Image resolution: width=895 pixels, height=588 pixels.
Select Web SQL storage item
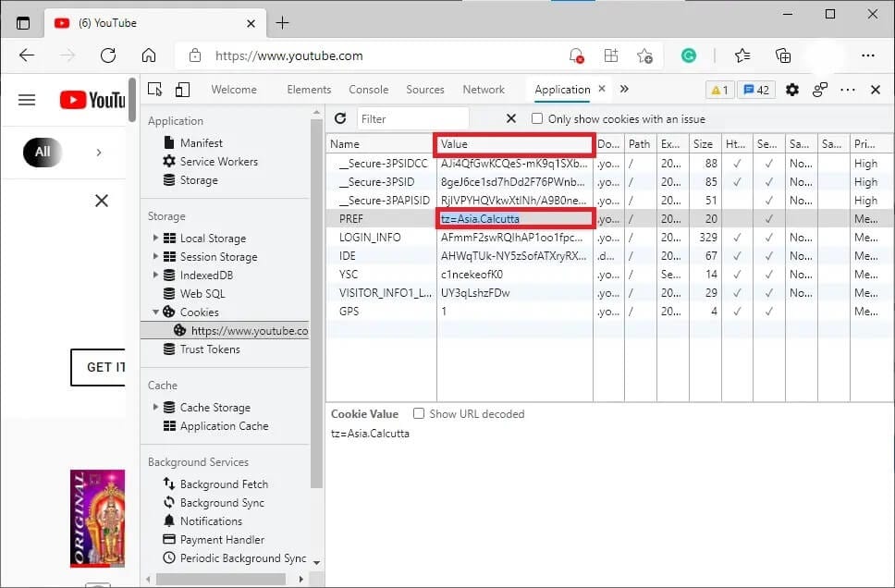coord(202,293)
